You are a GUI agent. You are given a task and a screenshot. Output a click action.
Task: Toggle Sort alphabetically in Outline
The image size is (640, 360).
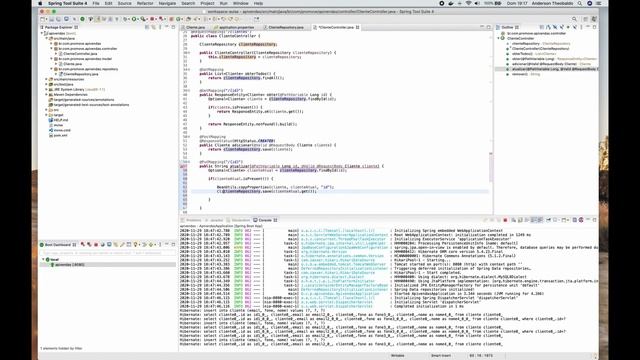(x=548, y=27)
